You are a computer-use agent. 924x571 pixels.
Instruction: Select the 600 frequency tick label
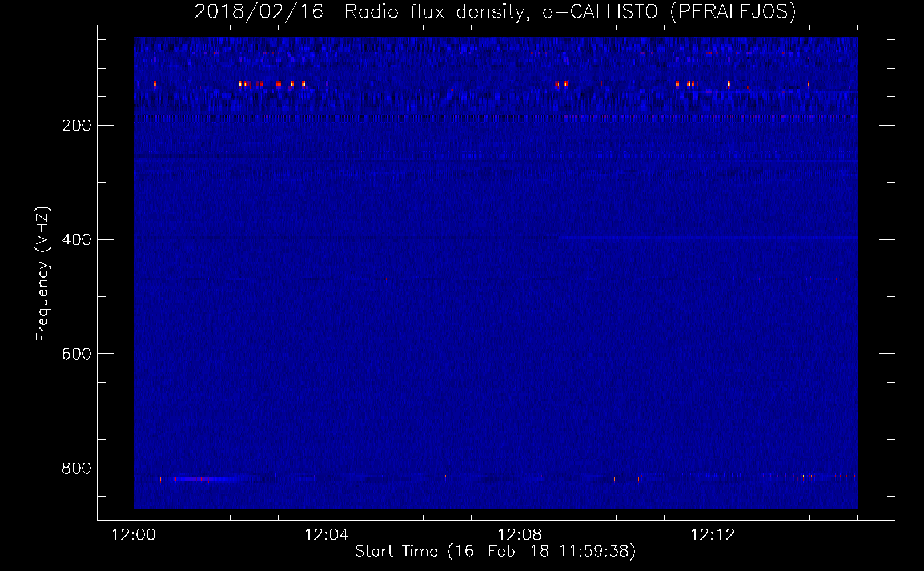pyautogui.click(x=77, y=353)
